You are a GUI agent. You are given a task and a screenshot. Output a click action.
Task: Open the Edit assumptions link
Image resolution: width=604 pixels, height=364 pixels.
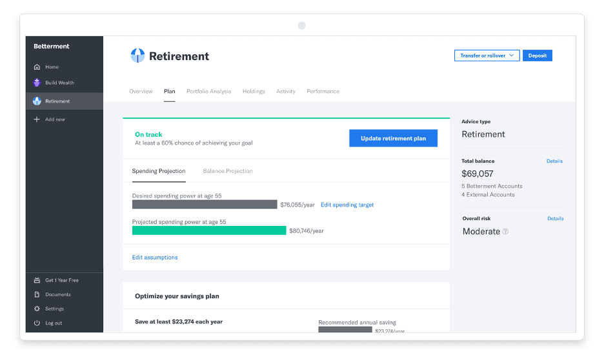[x=155, y=258]
